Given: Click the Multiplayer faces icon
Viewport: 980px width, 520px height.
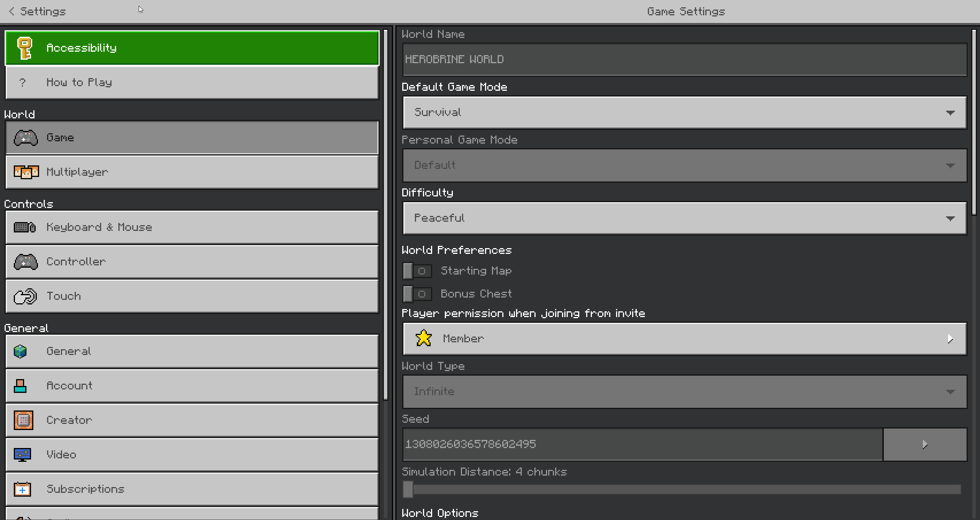Looking at the screenshot, I should pyautogui.click(x=26, y=172).
